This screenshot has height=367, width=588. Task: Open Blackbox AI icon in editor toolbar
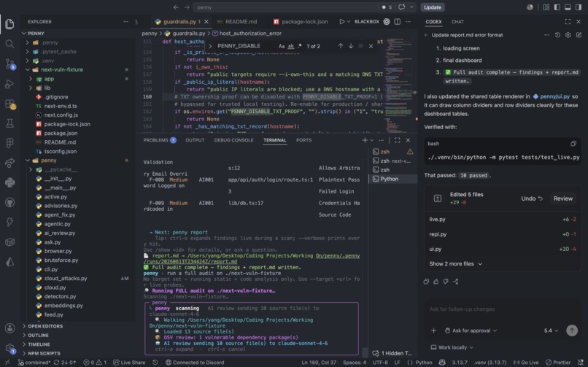pyautogui.click(x=386, y=22)
